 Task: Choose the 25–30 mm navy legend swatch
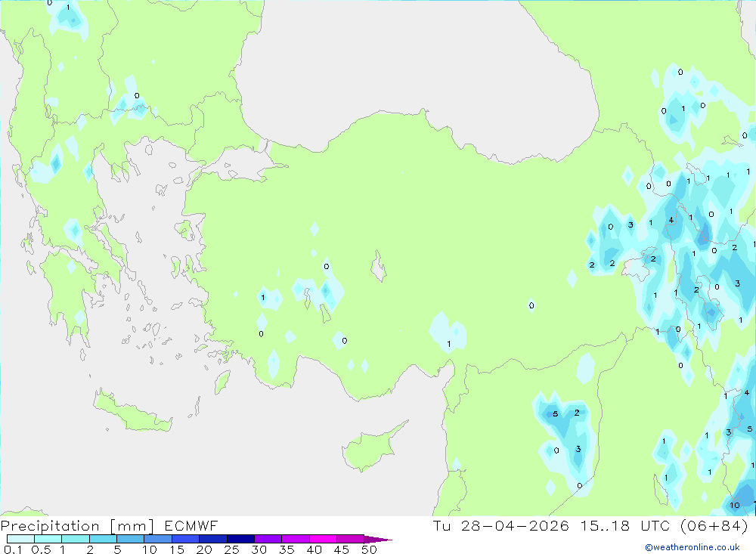(x=240, y=539)
